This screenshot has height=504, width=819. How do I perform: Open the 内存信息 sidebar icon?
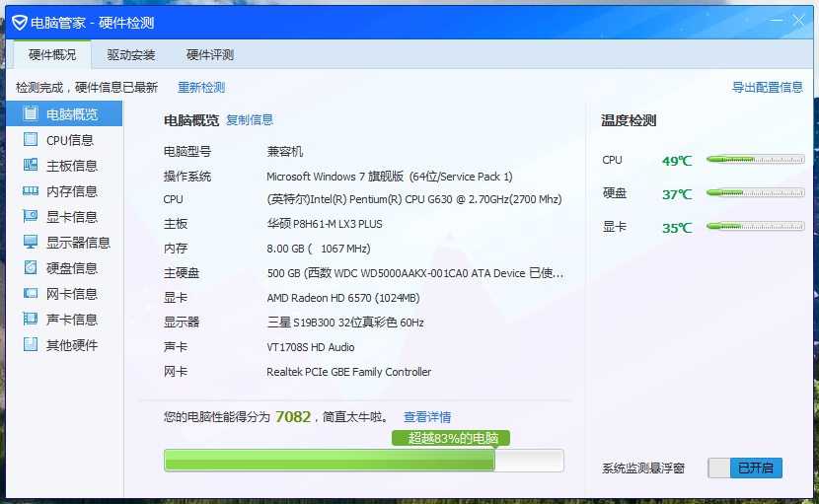[31, 190]
